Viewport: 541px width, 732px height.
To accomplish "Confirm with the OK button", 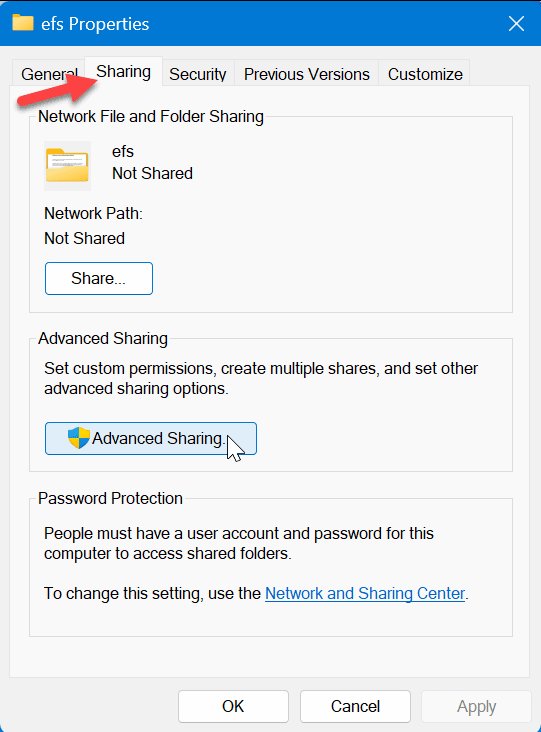I will [x=233, y=706].
